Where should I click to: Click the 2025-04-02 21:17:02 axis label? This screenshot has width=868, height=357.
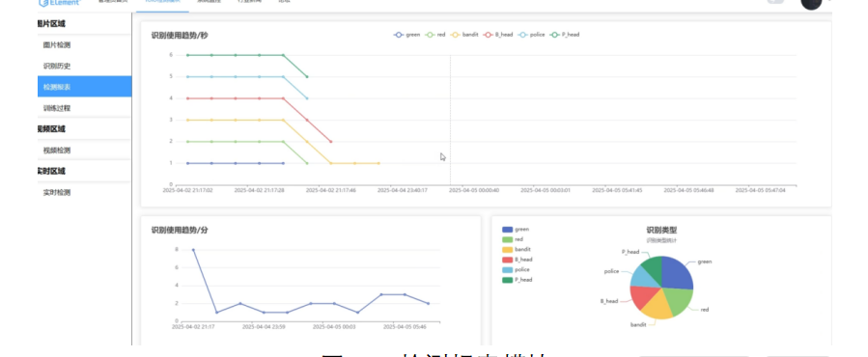187,190
